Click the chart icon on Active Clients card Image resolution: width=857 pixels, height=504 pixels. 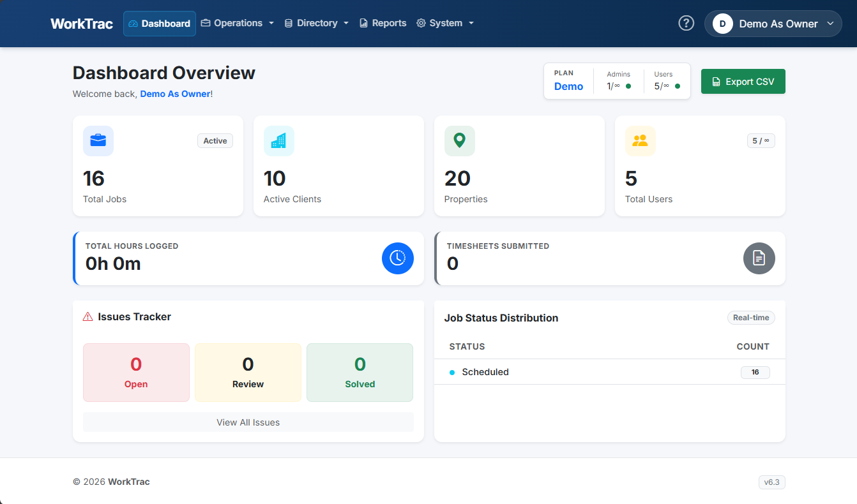click(278, 140)
